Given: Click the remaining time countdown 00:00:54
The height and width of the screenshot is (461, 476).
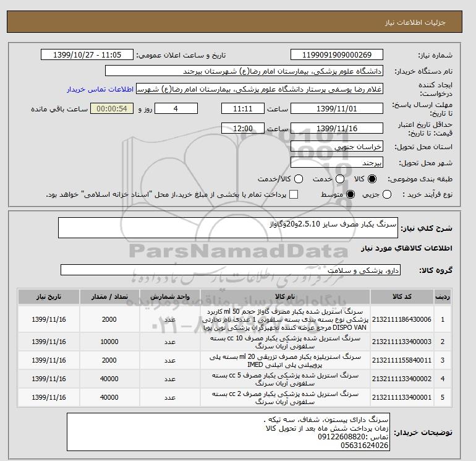Looking at the screenshot, I should tap(112, 108).
